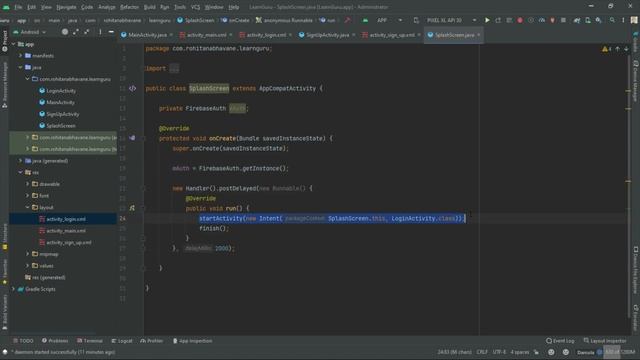640x360 pixels.
Task: Collapse the layout folder
Action: (28, 207)
